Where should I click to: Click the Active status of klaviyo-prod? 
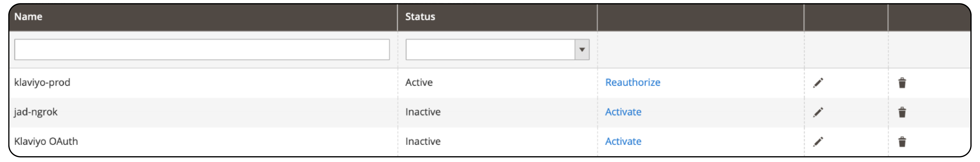click(x=419, y=82)
